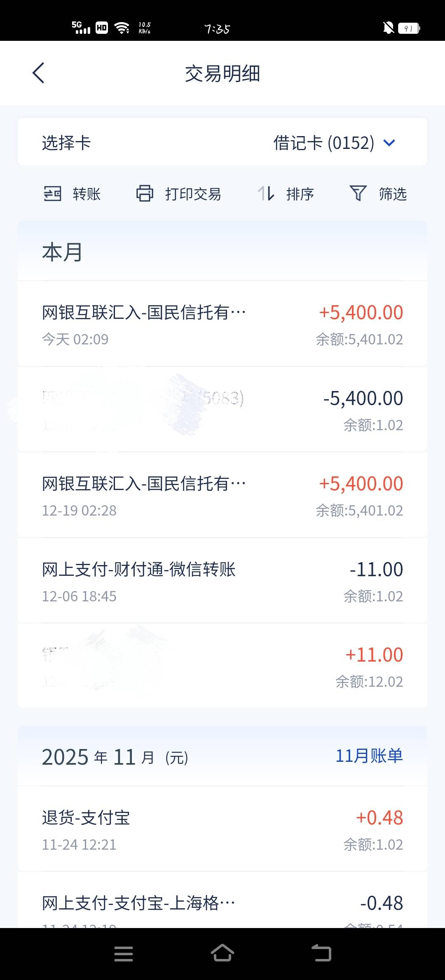Tap the sort arrows icon
The height and width of the screenshot is (980, 445).
pyautogui.click(x=266, y=193)
